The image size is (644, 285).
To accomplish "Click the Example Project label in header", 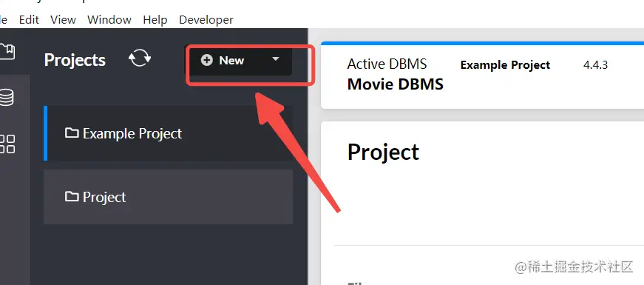I will pyautogui.click(x=505, y=65).
